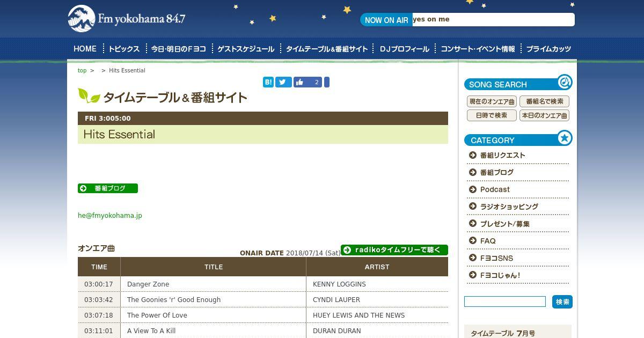Screen dimensions: 644x338
Task: Click the NOW ON AIR label
Action: (386, 20)
